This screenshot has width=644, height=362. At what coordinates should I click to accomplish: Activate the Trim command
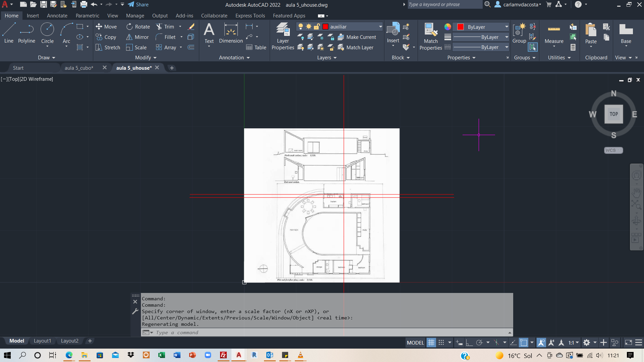pos(165,26)
